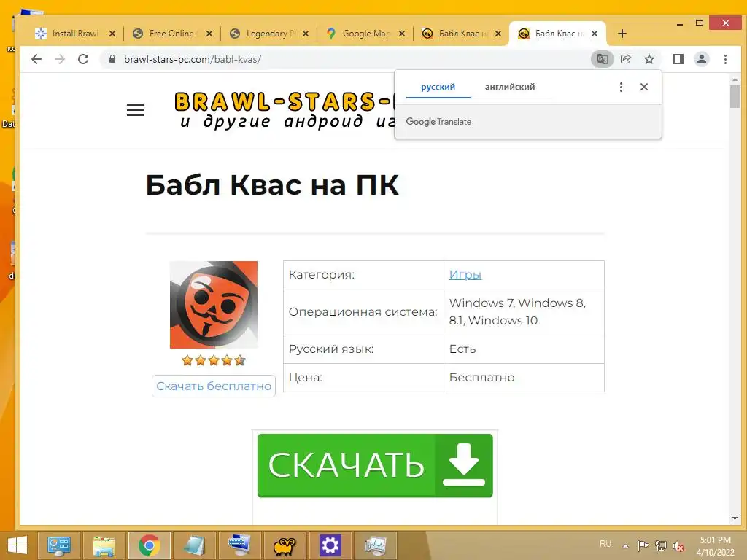The height and width of the screenshot is (560, 747).
Task: Open the notepad taskbar icon
Action: click(x=194, y=545)
